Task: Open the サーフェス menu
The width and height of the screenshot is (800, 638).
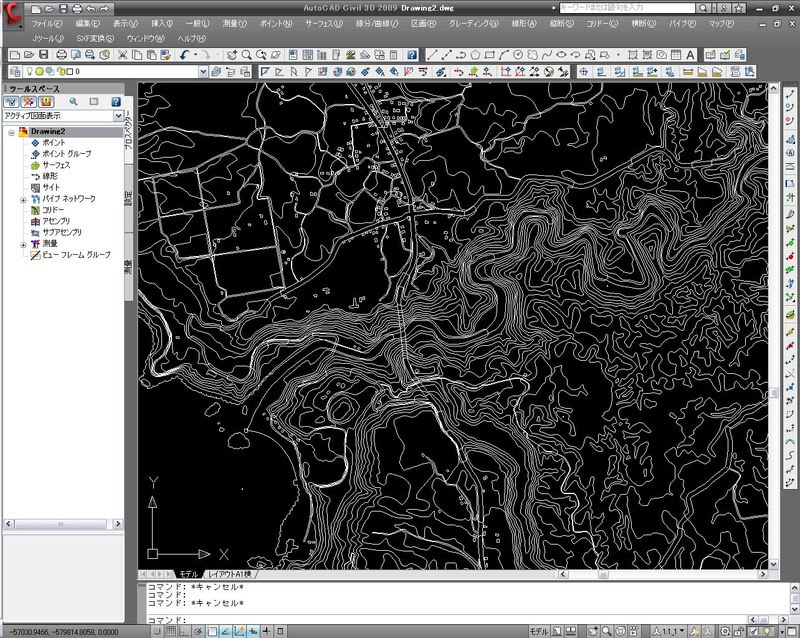Action: [x=324, y=23]
